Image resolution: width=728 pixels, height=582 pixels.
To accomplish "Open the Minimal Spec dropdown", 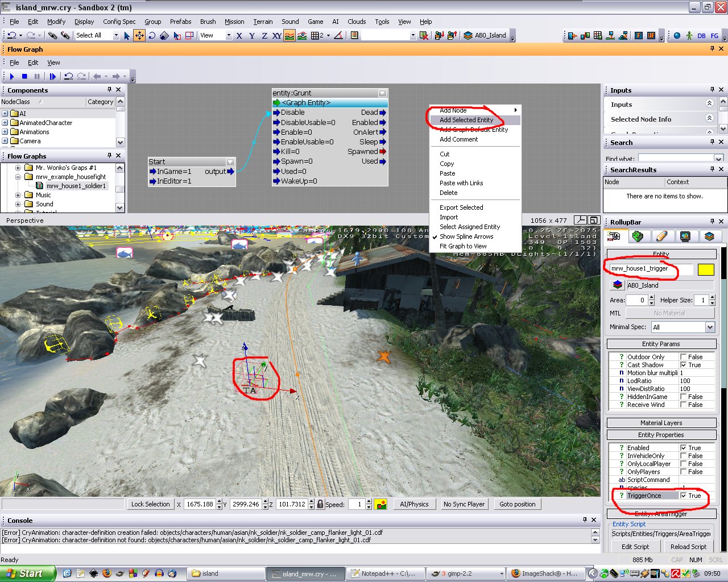I will (x=709, y=327).
